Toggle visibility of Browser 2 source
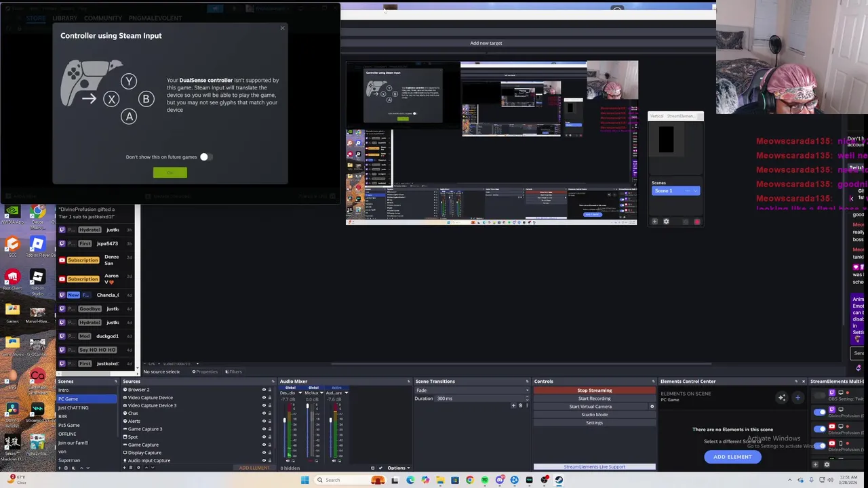Image resolution: width=868 pixels, height=488 pixels. (264, 390)
